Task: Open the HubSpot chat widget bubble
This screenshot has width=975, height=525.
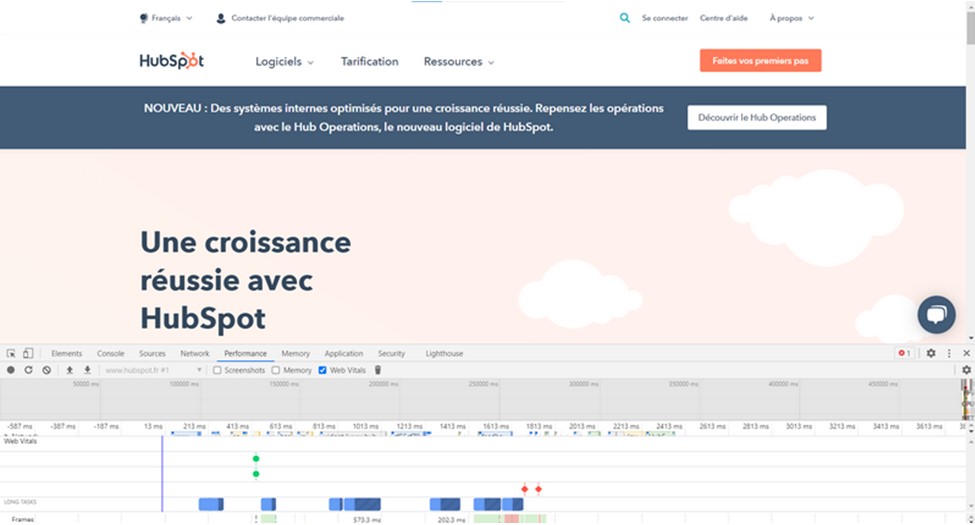Action: coord(936,314)
